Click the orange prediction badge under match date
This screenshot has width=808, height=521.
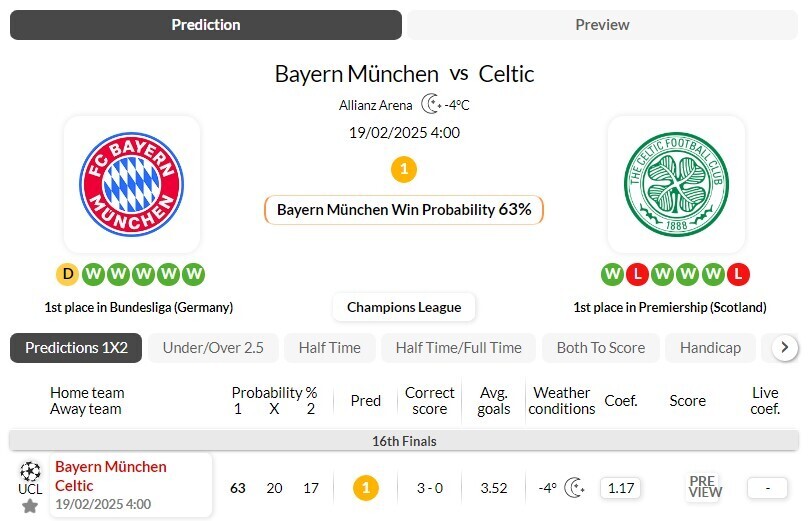click(403, 169)
